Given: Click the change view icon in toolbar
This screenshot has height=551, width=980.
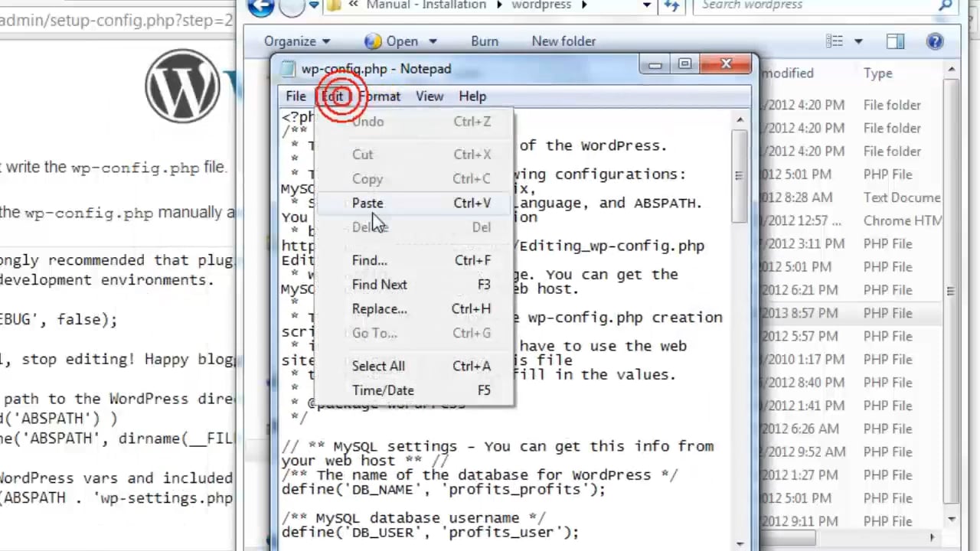Looking at the screenshot, I should point(835,41).
